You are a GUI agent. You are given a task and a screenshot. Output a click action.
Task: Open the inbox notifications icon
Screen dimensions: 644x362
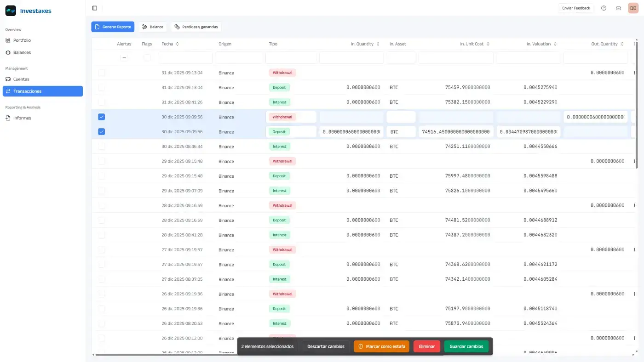619,8
